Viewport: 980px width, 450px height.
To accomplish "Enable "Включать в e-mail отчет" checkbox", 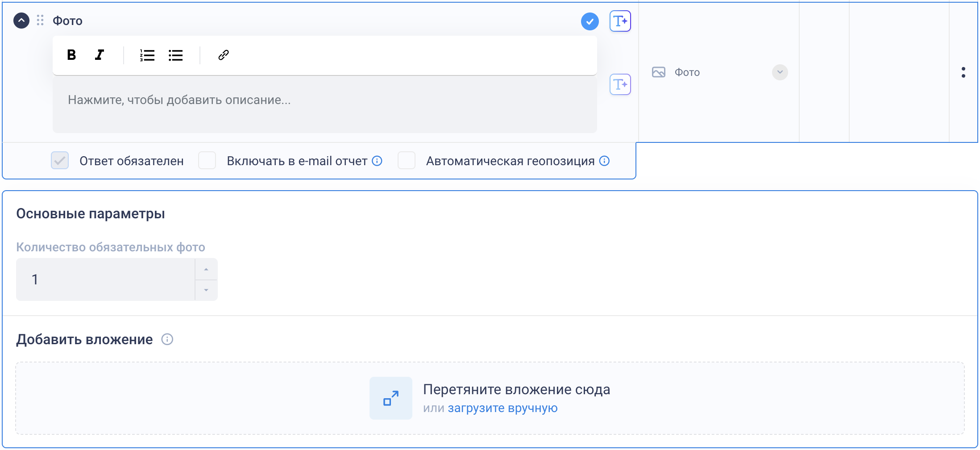I will (x=207, y=161).
